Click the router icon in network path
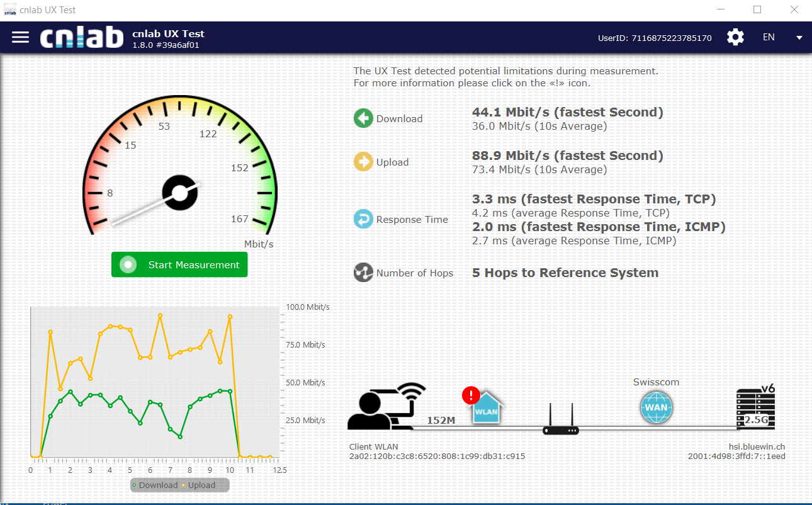This screenshot has height=505, width=812. click(x=560, y=421)
